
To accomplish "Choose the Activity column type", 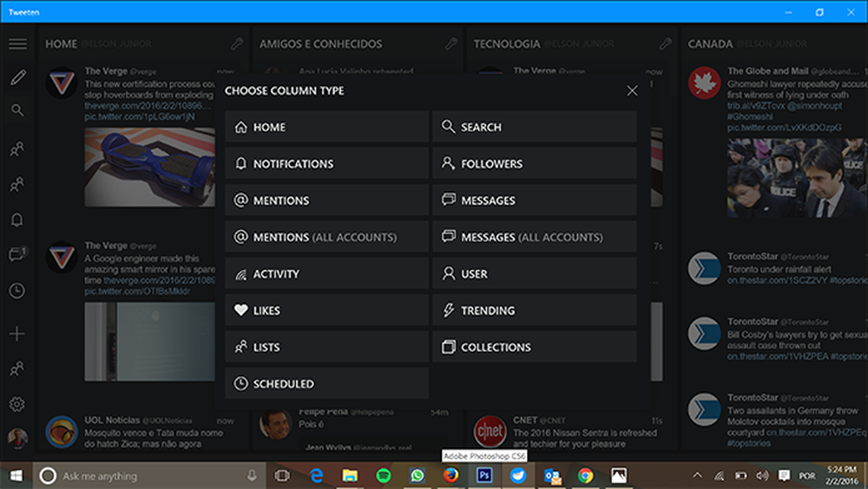I will (326, 274).
